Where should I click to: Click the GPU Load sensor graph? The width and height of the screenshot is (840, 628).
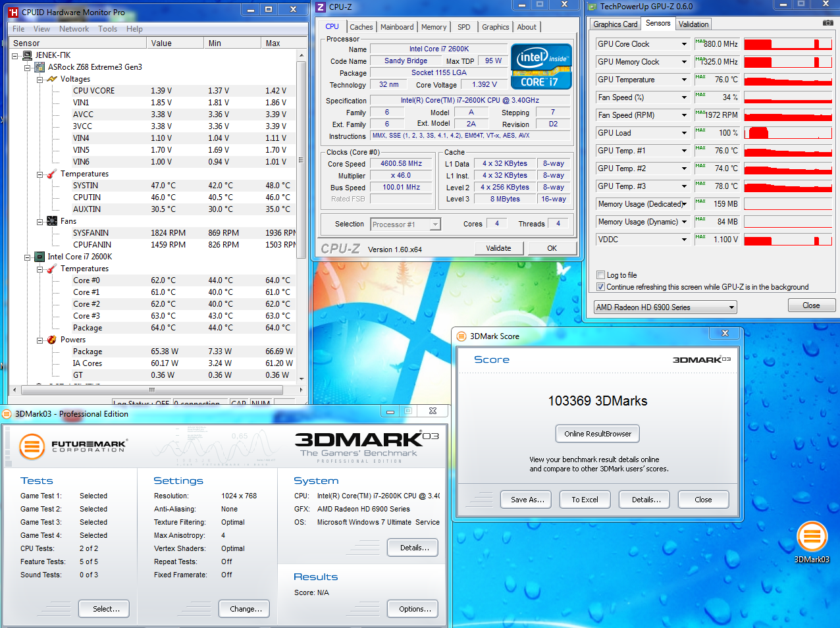pyautogui.click(x=788, y=133)
